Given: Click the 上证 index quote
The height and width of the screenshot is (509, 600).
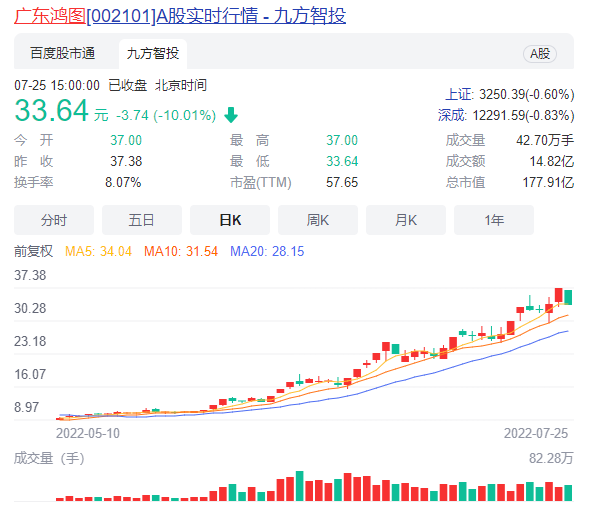Looking at the screenshot, I should coord(510,93).
